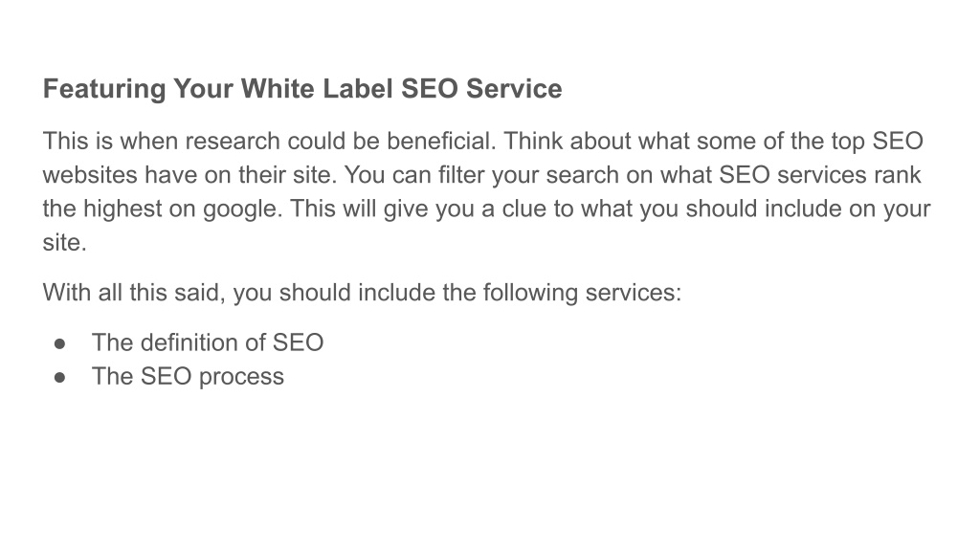Click the word "Featuring" in the heading
The width and height of the screenshot is (980, 551).
coord(103,89)
